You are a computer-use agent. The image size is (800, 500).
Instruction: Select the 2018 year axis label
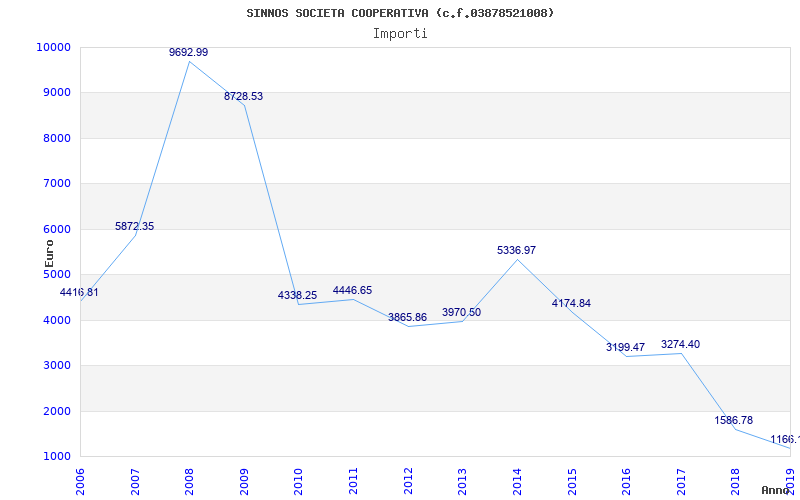736,482
